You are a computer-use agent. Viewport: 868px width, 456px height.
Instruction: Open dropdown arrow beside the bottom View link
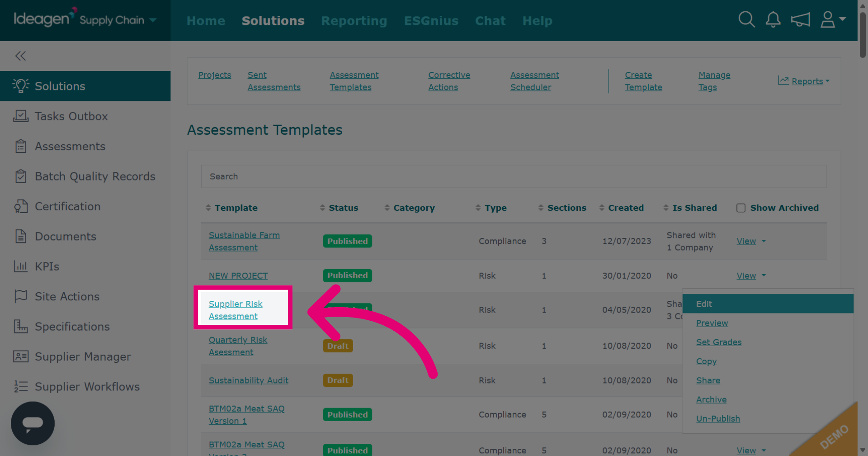[x=764, y=451]
